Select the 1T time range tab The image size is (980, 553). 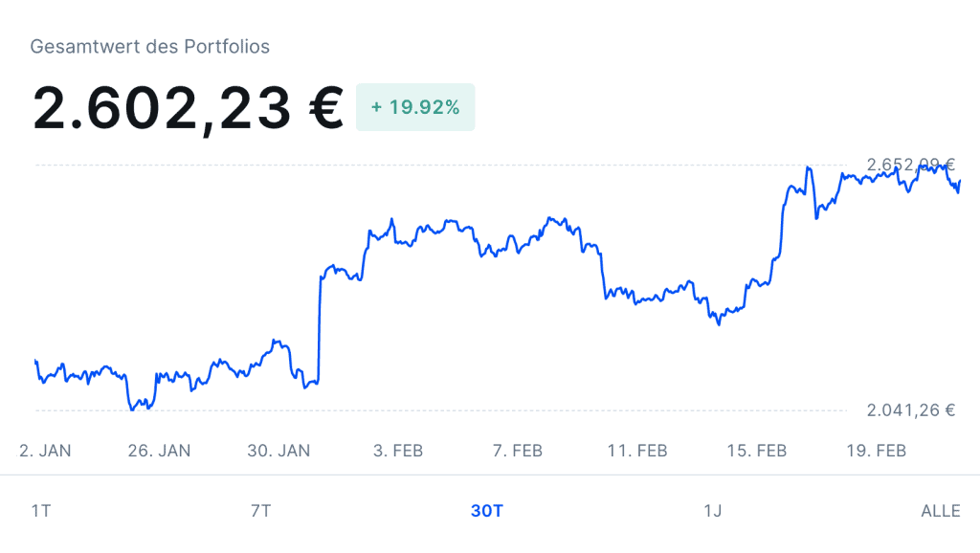pyautogui.click(x=41, y=511)
